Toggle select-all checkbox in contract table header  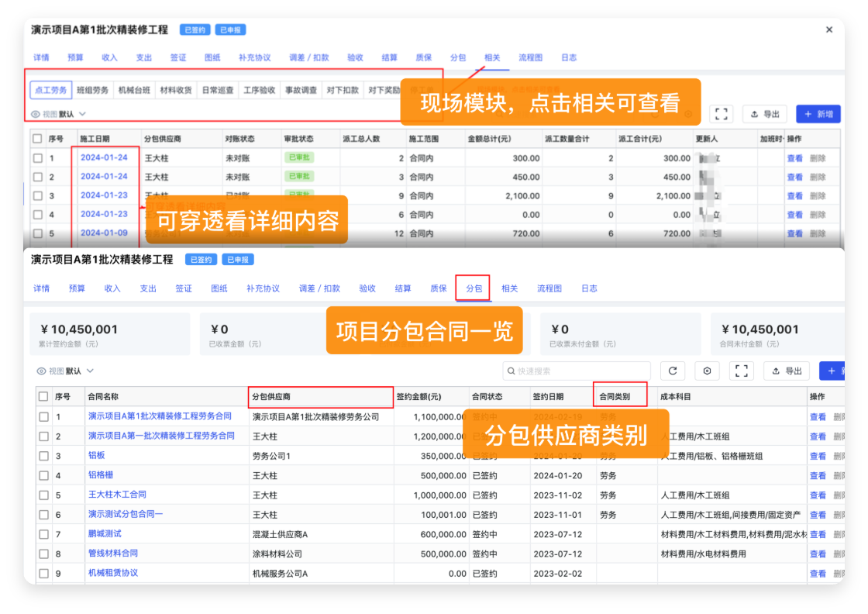point(43,397)
